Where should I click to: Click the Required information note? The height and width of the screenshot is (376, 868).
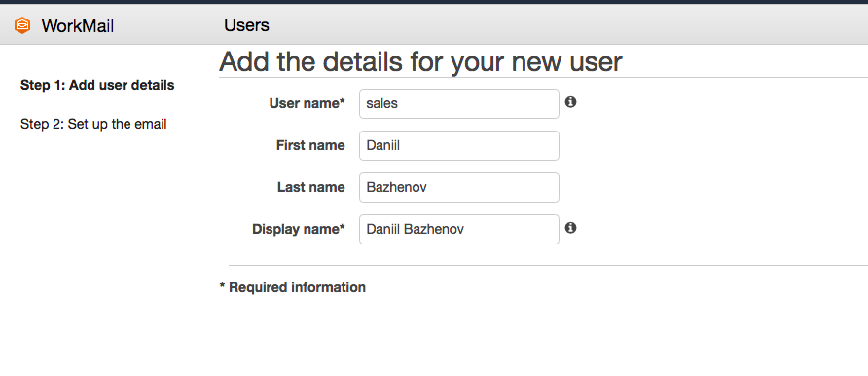pyautogui.click(x=293, y=288)
